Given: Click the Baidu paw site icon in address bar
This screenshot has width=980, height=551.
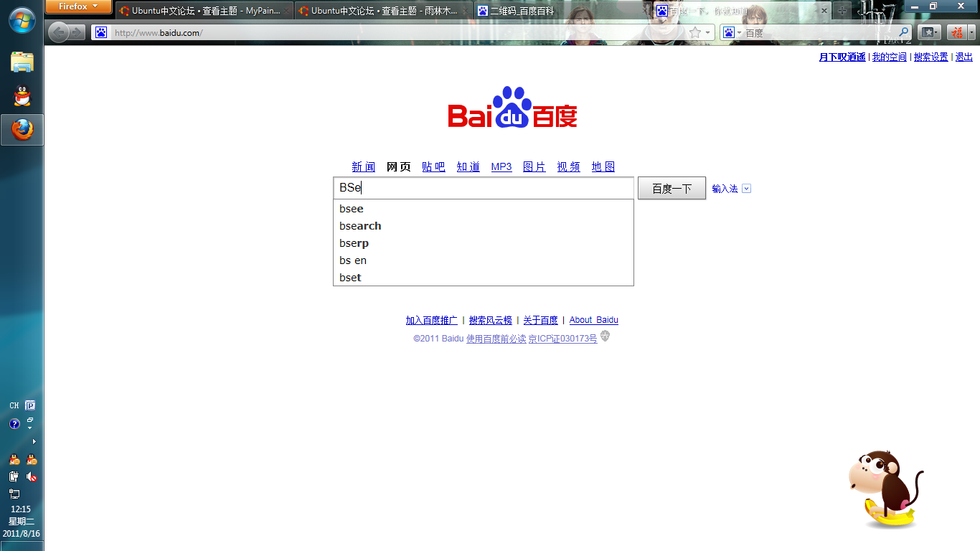Looking at the screenshot, I should click(101, 32).
